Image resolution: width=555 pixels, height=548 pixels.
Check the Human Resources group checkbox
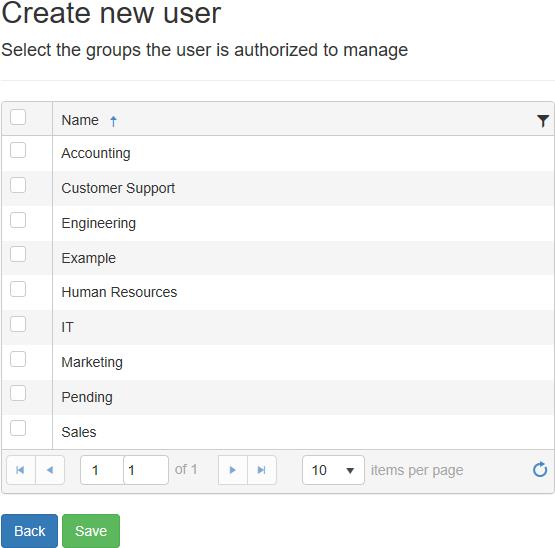point(18,289)
